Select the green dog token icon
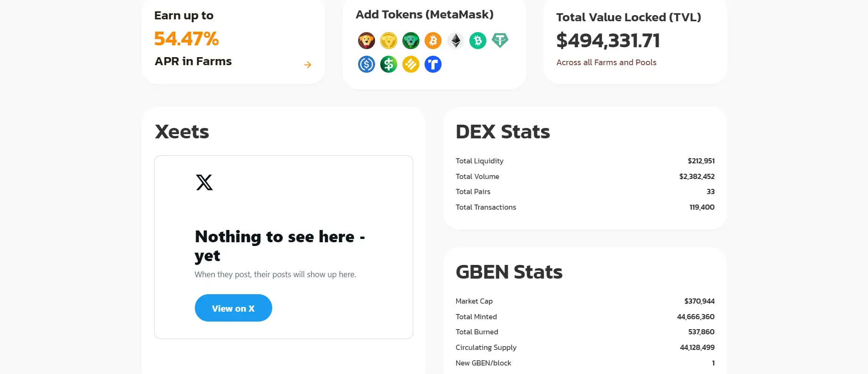This screenshot has width=868, height=374. point(411,41)
